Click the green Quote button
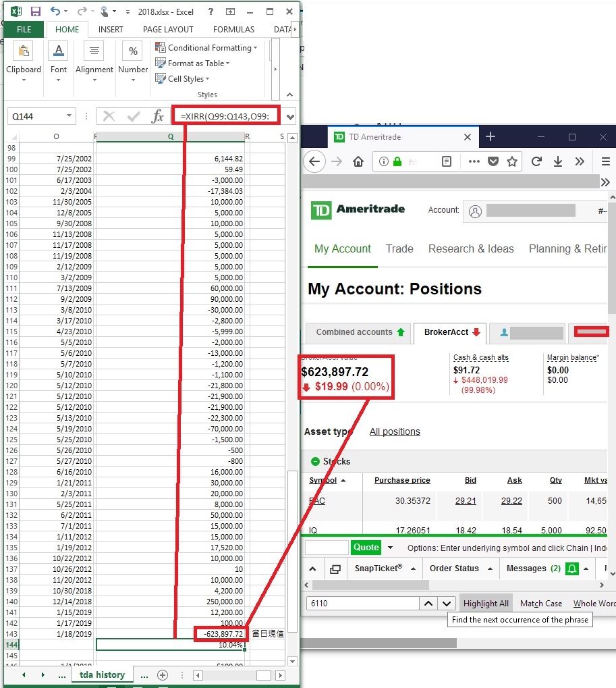This screenshot has width=616, height=688. (x=366, y=547)
